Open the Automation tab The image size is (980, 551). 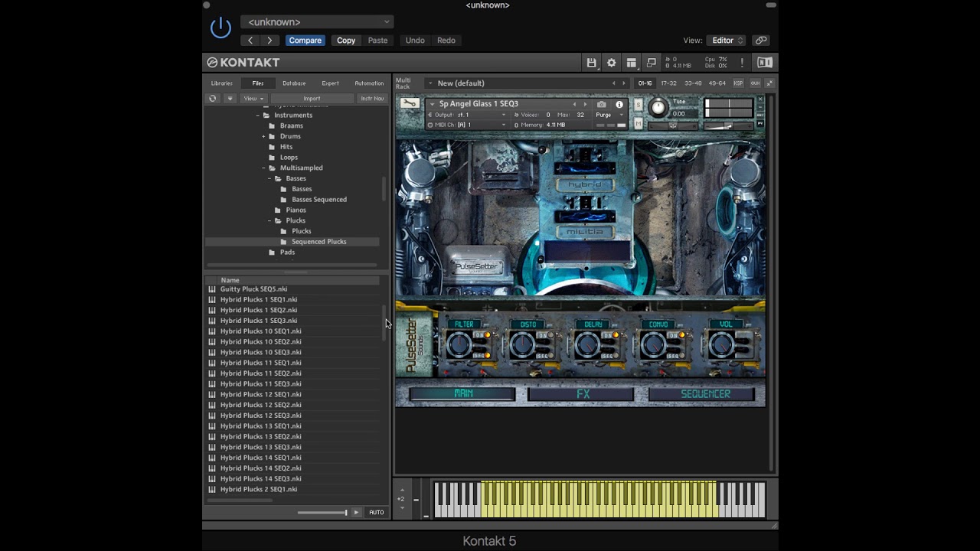369,83
